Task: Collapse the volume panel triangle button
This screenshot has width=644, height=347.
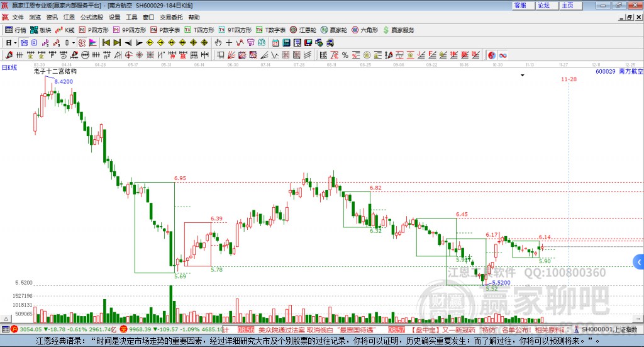Action: pyautogui.click(x=6, y=319)
